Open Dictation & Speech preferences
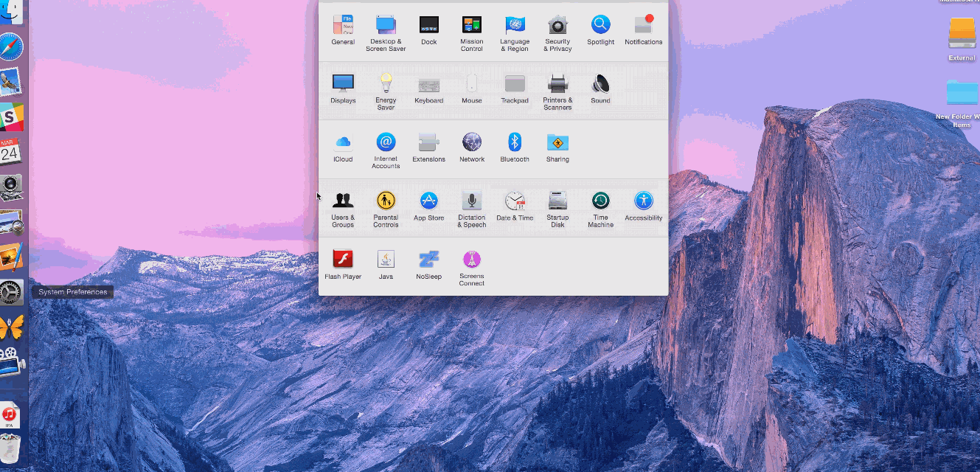980x472 pixels. click(472, 209)
